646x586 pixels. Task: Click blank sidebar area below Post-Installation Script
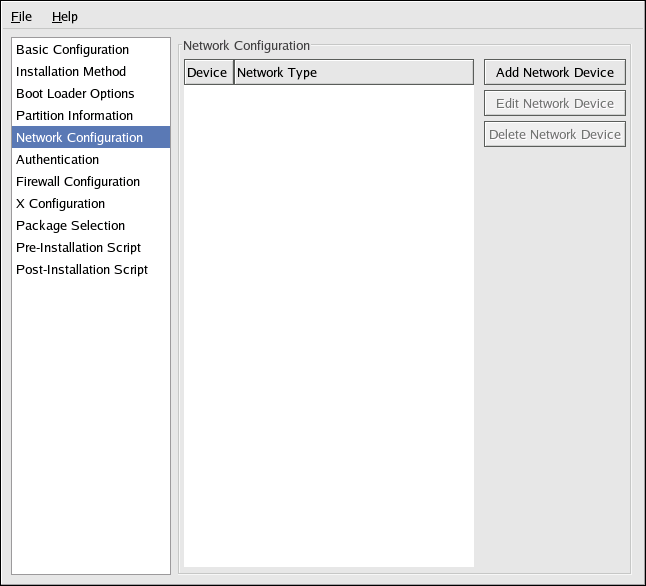click(x=90, y=420)
